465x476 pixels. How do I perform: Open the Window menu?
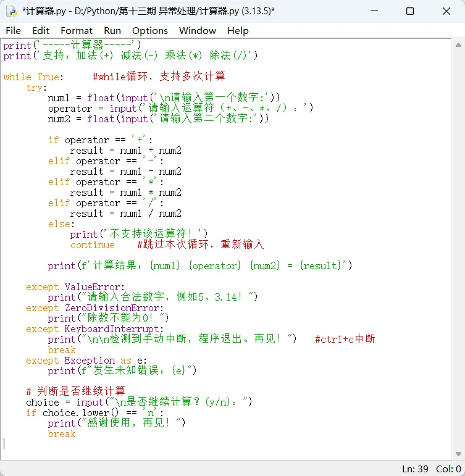[x=198, y=31]
